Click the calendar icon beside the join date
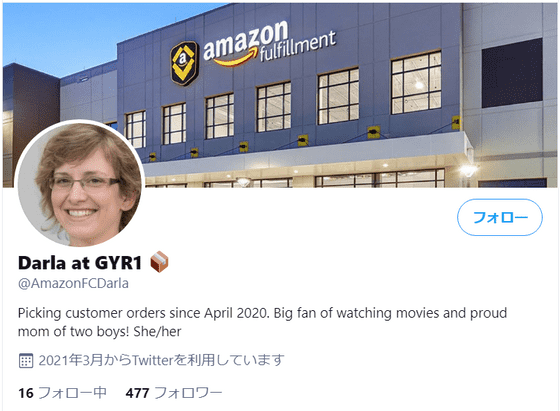 (x=26, y=361)
